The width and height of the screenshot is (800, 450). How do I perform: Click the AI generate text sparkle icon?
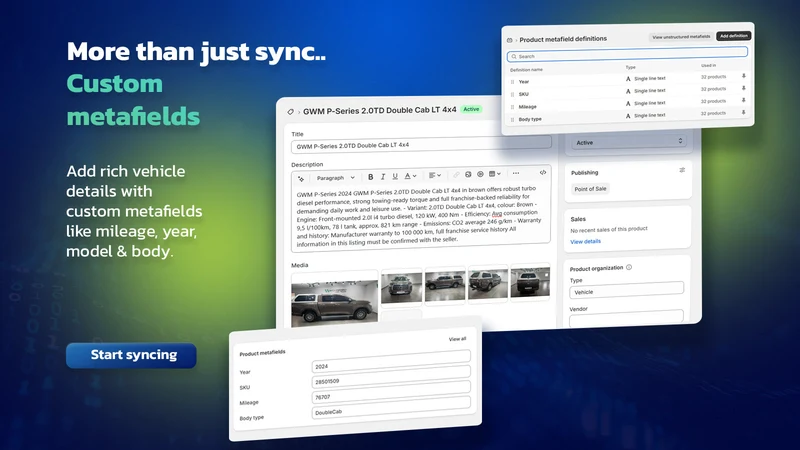[x=301, y=179]
